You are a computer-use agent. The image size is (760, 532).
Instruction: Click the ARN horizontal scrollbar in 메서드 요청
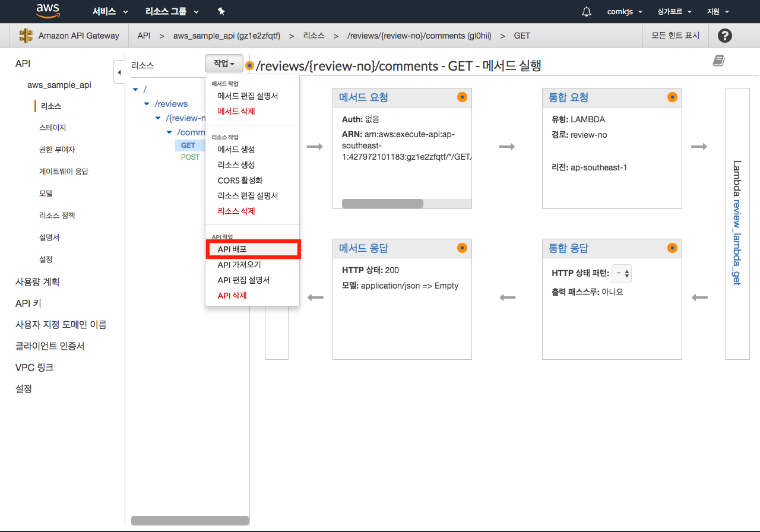point(382,204)
